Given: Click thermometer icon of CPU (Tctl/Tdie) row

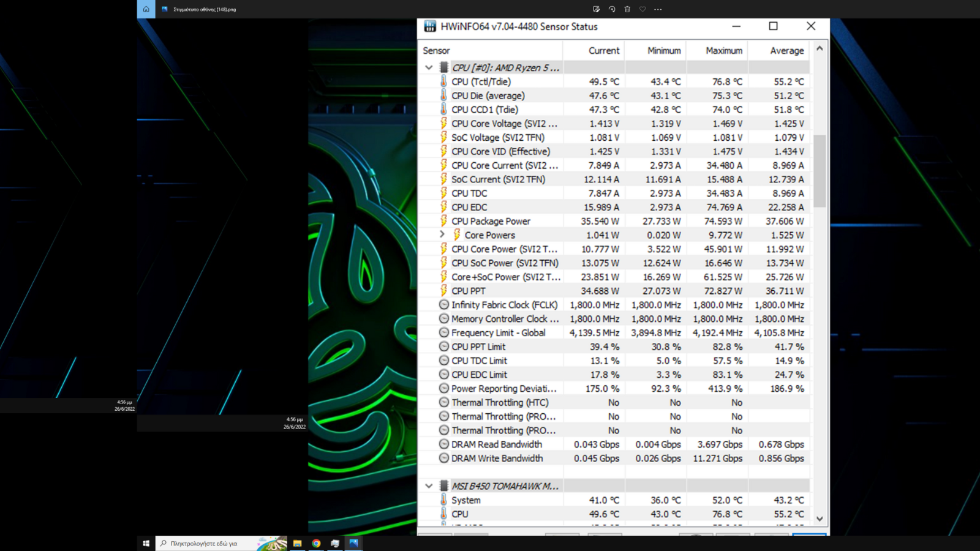Looking at the screenshot, I should click(x=443, y=81).
